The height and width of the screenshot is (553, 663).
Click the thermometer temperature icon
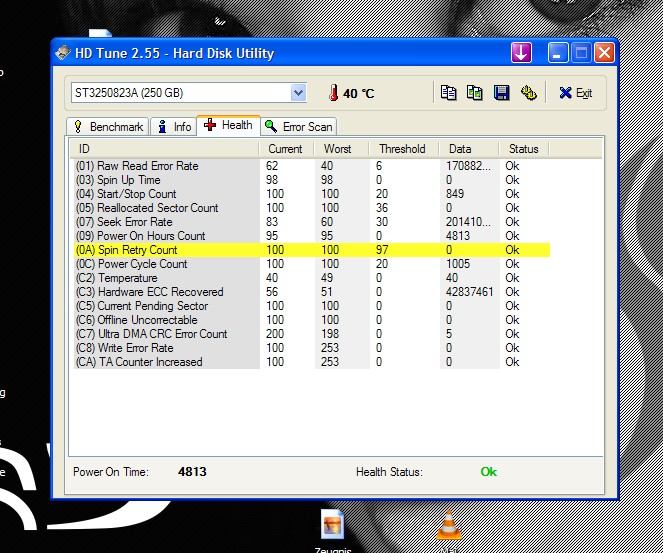click(334, 93)
